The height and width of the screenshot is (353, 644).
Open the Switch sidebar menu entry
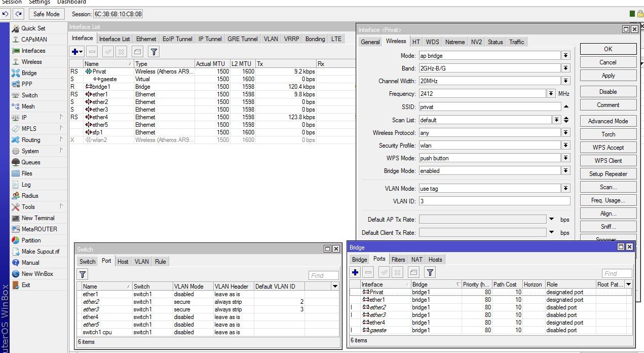(29, 95)
